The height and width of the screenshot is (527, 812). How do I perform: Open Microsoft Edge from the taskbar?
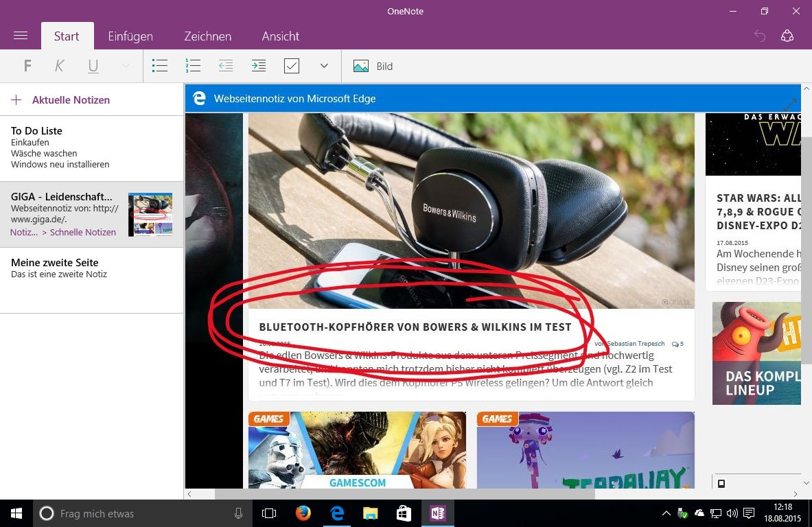point(337,513)
